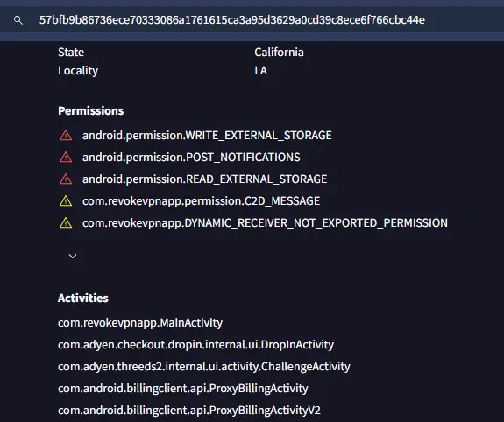
Task: Select the DYNAMIC_RECEIVER_NOT_EXPORTED_PERMISSION entry
Action: tap(265, 223)
